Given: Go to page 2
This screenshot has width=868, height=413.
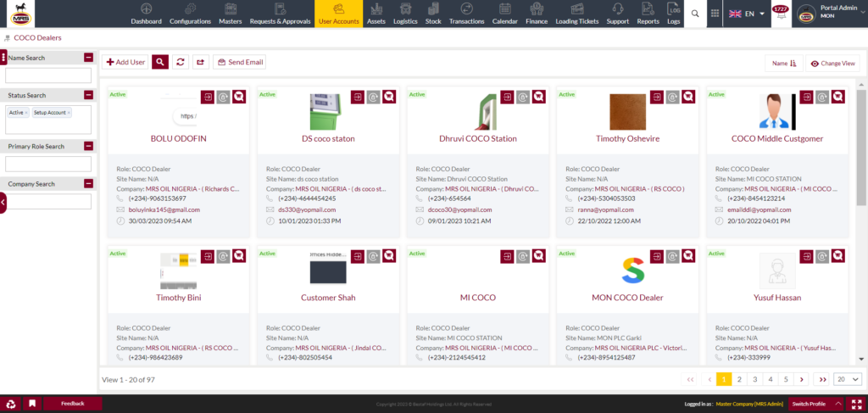Looking at the screenshot, I should click(739, 379).
